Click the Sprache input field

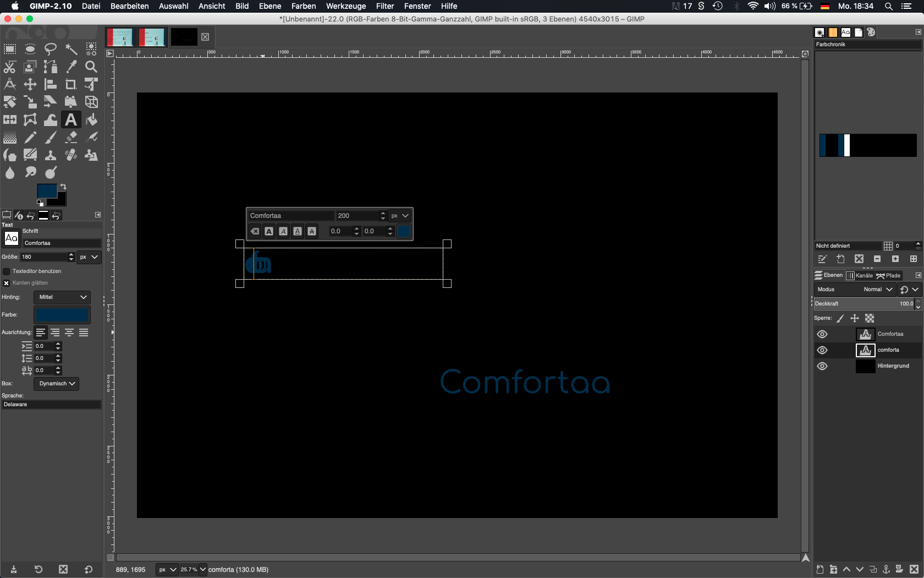[51, 405]
